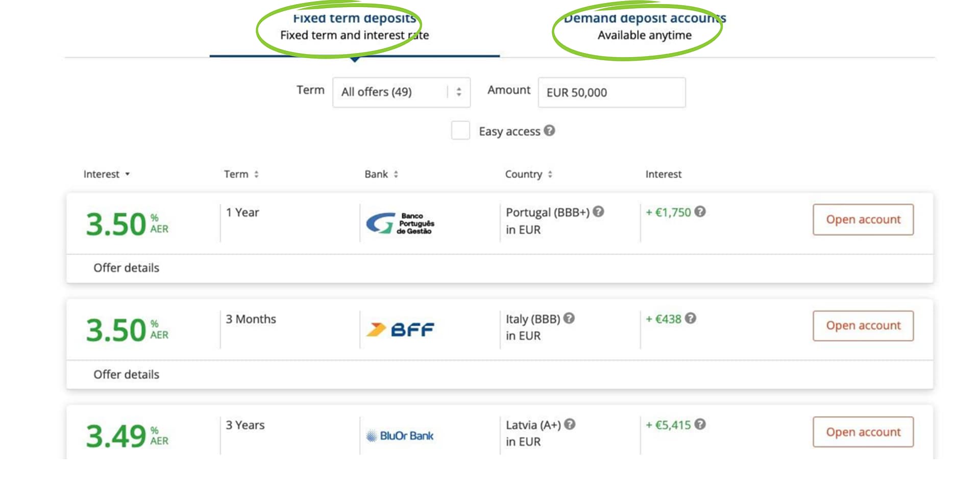Click the BluOr Bank logo
The height and width of the screenshot is (490, 980).
[400, 435]
